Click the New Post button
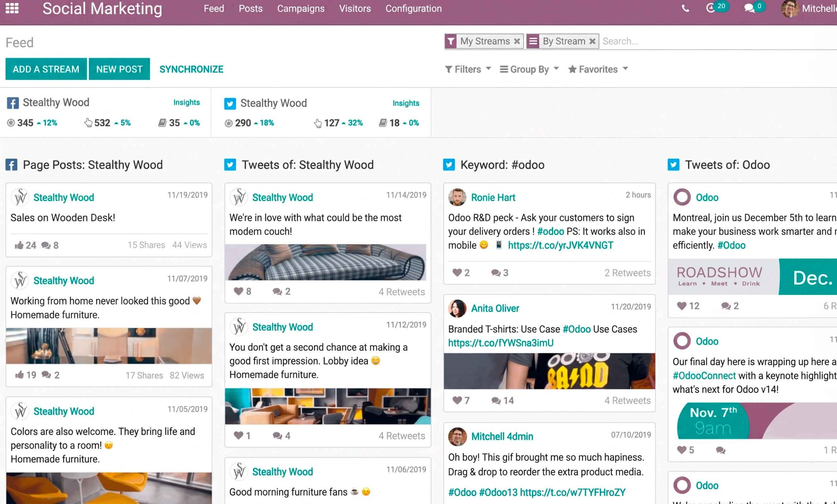Viewport: 837px width, 504px height. (119, 69)
